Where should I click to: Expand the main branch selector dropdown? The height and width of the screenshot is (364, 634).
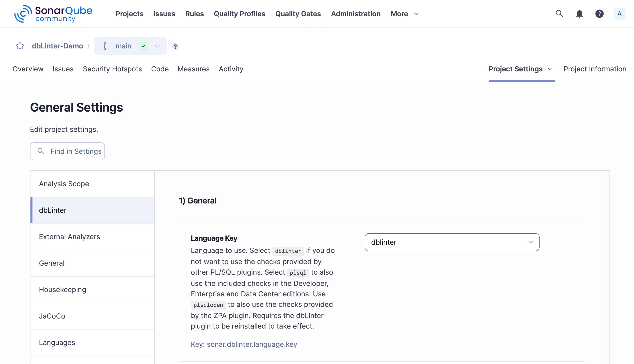point(157,46)
